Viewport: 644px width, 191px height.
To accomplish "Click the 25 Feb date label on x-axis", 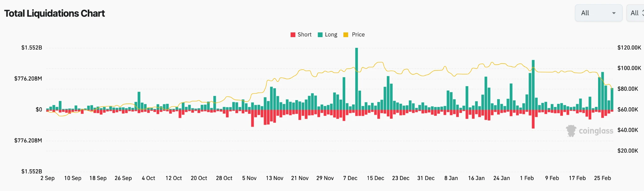I will click(x=602, y=178).
